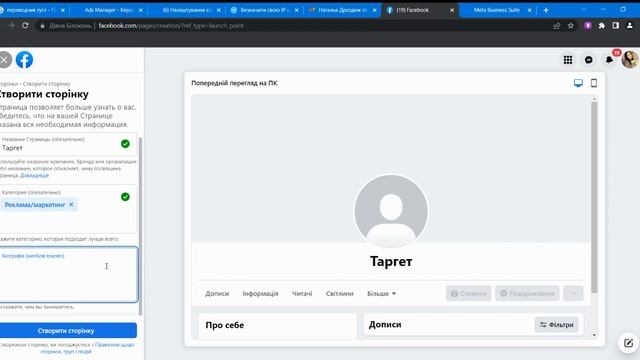Click the Дописи heading in the feed card
The width and height of the screenshot is (640, 360).
(385, 324)
